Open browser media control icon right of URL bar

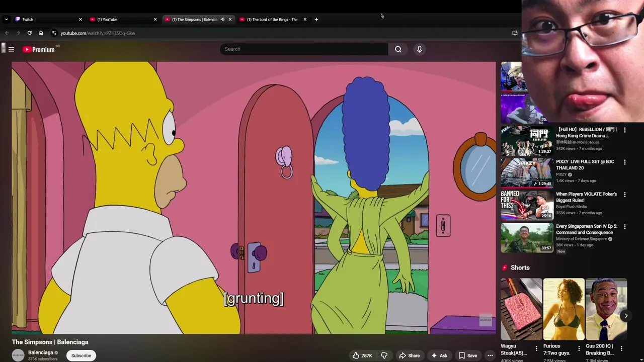click(x=515, y=33)
